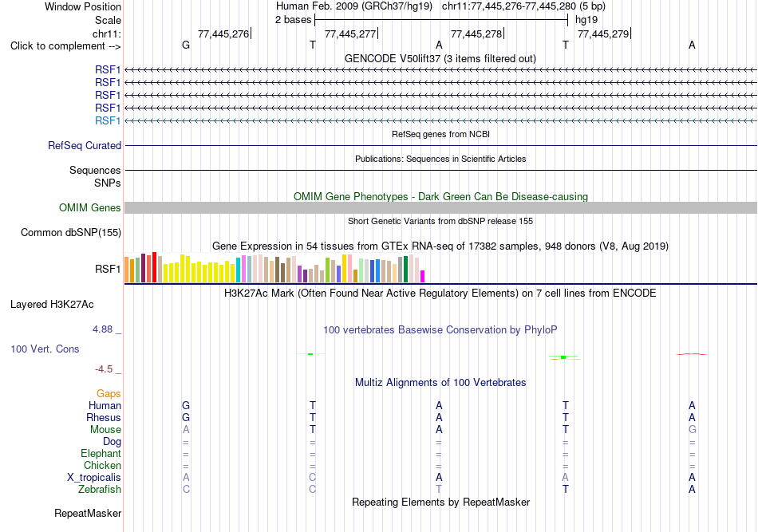Click the G base in the Rhesus alignment row
Image resolution: width=758 pixels, height=532 pixels.
pyautogui.click(x=186, y=417)
